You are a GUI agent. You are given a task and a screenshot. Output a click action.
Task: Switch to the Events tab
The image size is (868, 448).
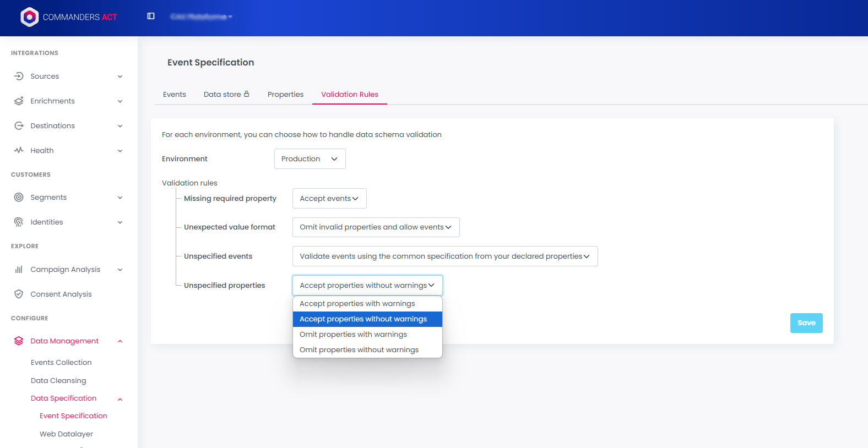pos(174,95)
